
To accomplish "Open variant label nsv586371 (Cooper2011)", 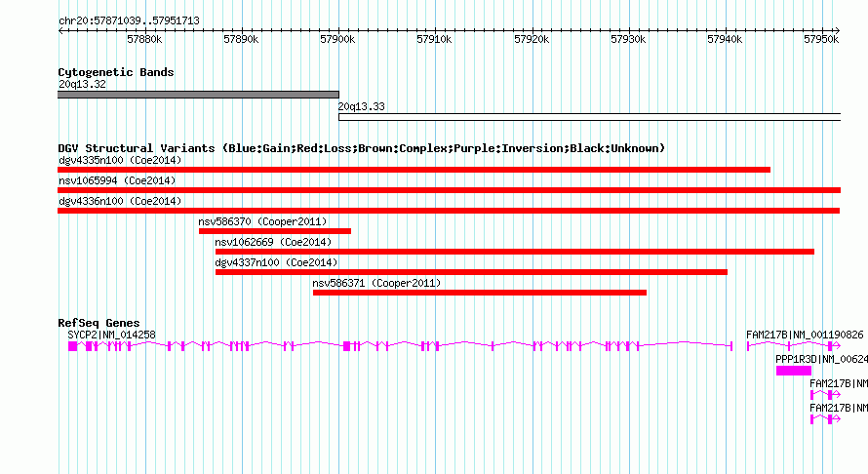I will [377, 283].
